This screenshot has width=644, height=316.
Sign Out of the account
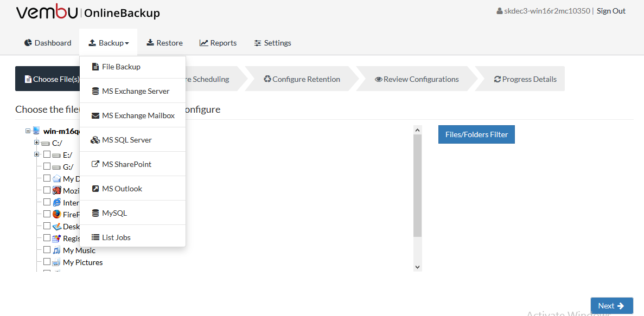click(x=611, y=11)
